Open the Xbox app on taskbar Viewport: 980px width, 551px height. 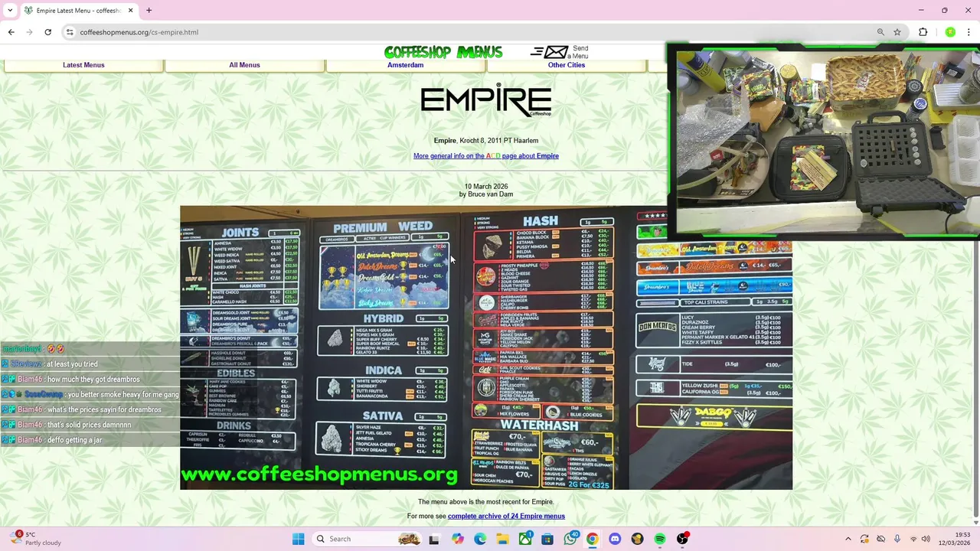coord(525,539)
